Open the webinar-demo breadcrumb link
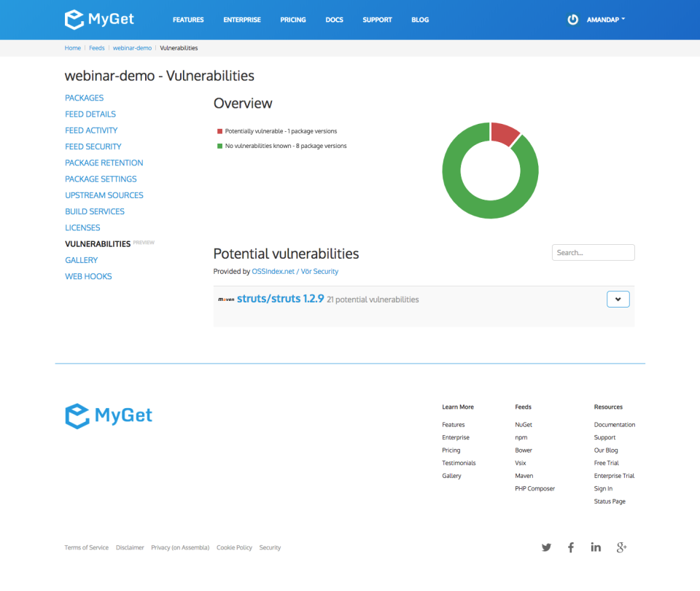 (x=132, y=48)
